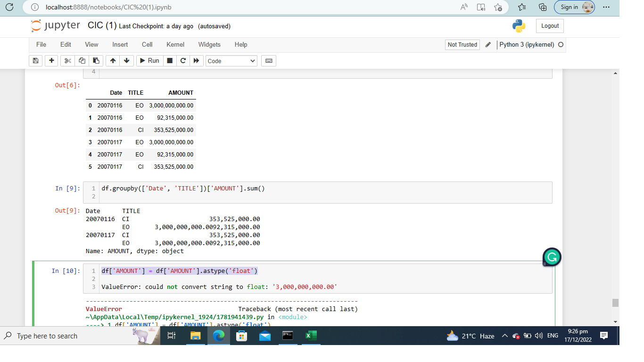
Task: Refresh the browser page
Action: point(9,7)
